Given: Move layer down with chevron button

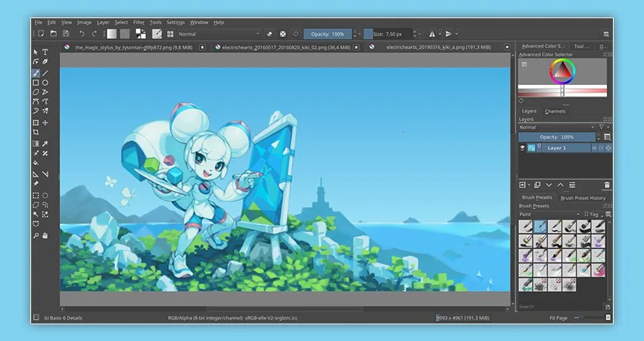Looking at the screenshot, I should click(x=549, y=186).
